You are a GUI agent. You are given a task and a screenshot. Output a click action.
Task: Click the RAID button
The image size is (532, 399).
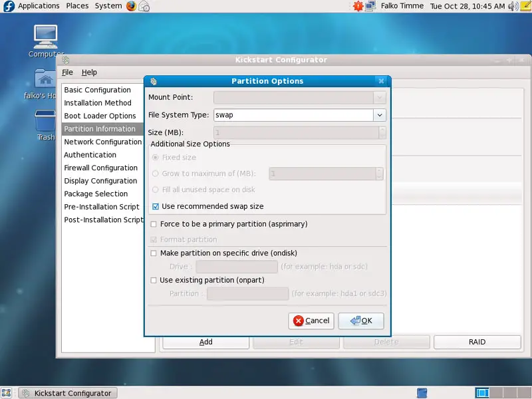tap(477, 342)
